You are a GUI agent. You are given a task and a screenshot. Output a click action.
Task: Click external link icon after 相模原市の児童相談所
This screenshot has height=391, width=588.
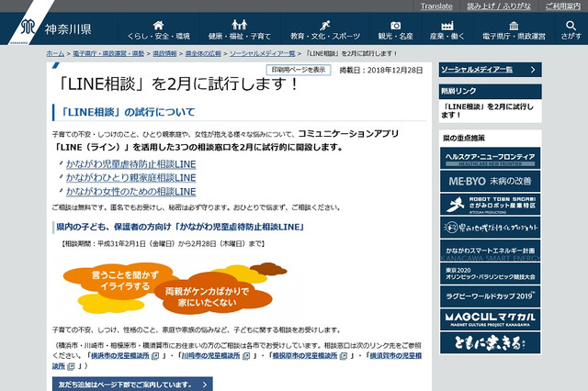343,356
